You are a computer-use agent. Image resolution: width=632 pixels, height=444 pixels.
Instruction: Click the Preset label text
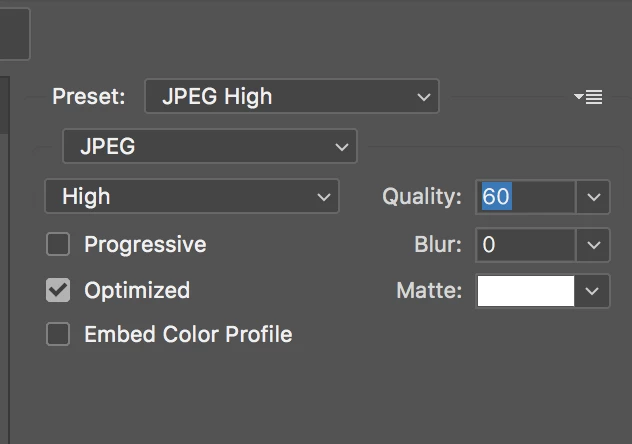(x=89, y=97)
